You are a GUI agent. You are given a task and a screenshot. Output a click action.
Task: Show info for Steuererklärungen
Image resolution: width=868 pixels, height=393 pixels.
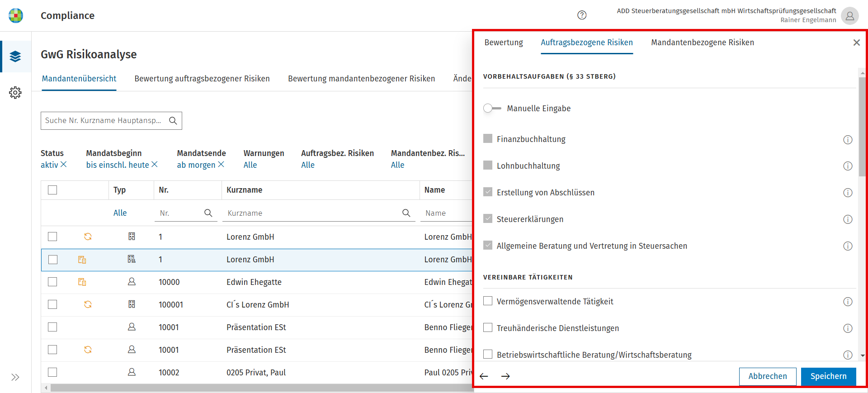[x=848, y=219]
